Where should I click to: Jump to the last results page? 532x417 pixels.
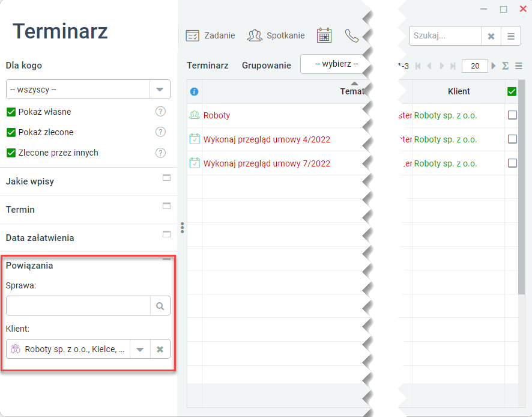pyautogui.click(x=453, y=66)
